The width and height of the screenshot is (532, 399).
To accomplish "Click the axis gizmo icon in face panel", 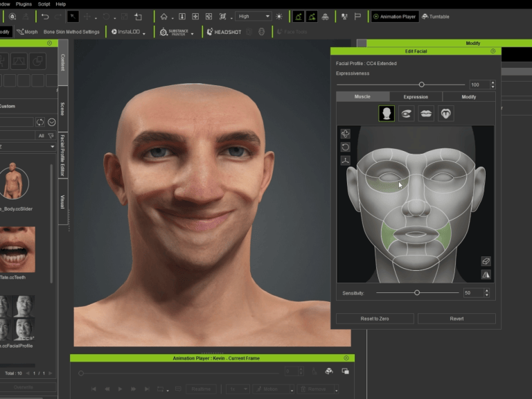I will coord(346,161).
